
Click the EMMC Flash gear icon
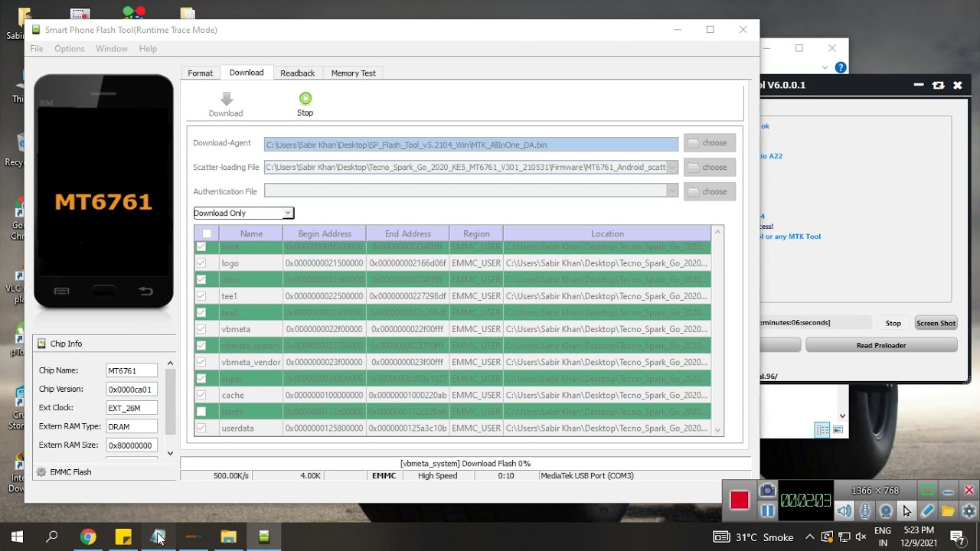pyautogui.click(x=41, y=472)
